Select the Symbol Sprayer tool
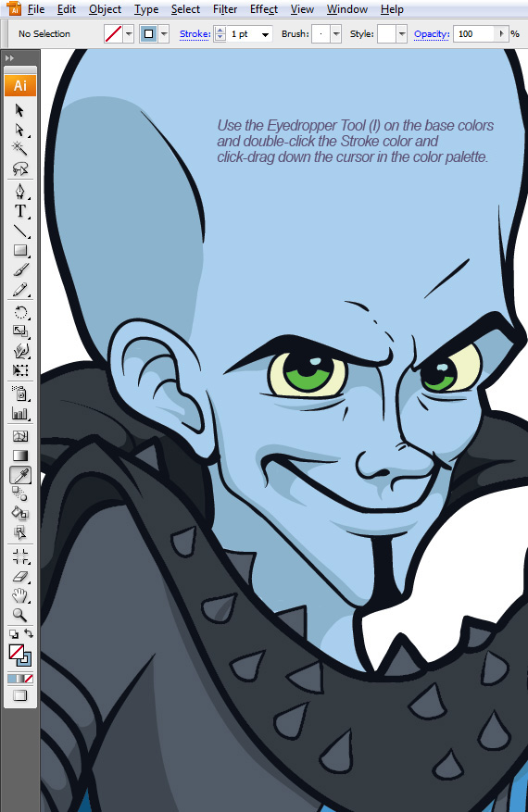Viewport: 528px width, 812px height. (19, 394)
